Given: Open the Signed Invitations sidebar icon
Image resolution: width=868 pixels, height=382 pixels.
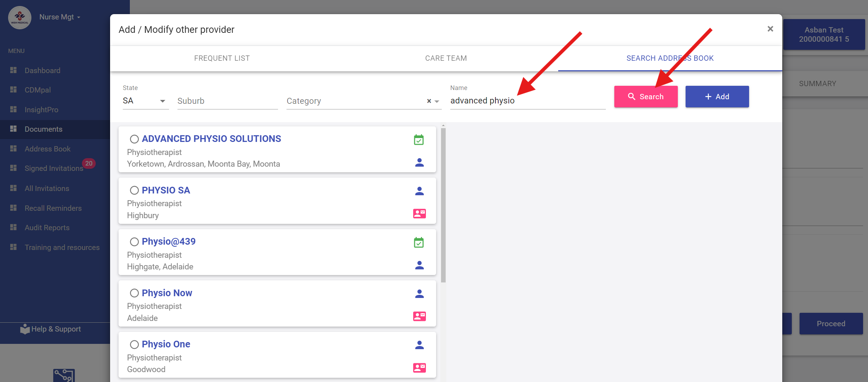Looking at the screenshot, I should [13, 168].
